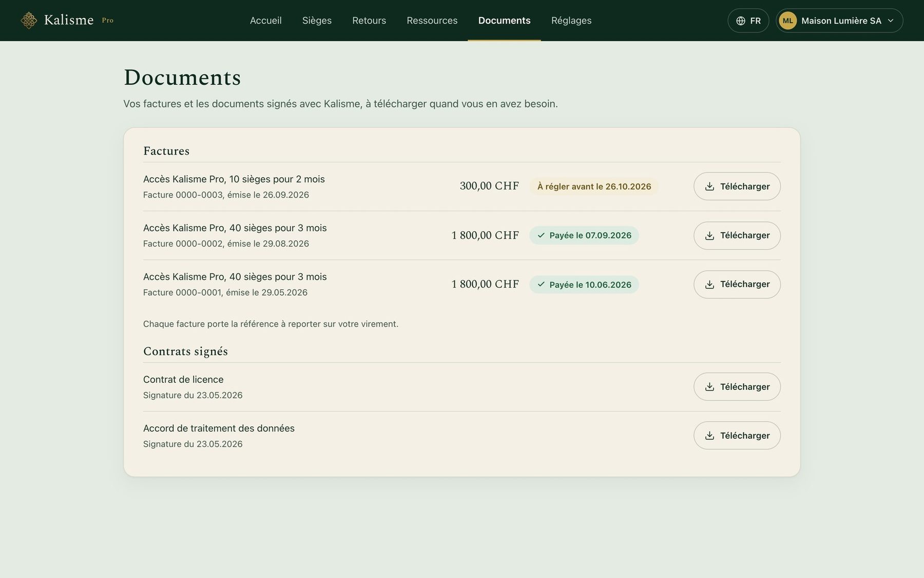Click 'Accord de traitement des données' title
924x578 pixels.
click(219, 428)
